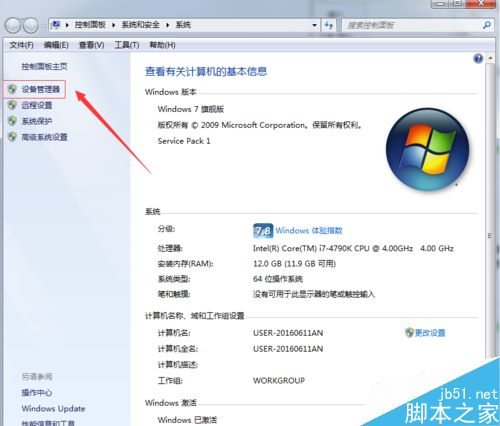Select 系统和安全 breadcrumb in address bar
Viewport: 500px width, 426px height.
140,25
